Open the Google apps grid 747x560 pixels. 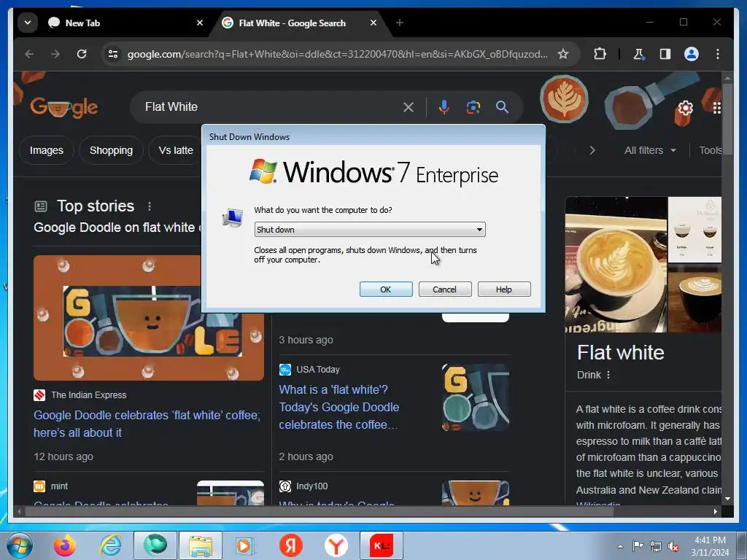pyautogui.click(x=717, y=108)
